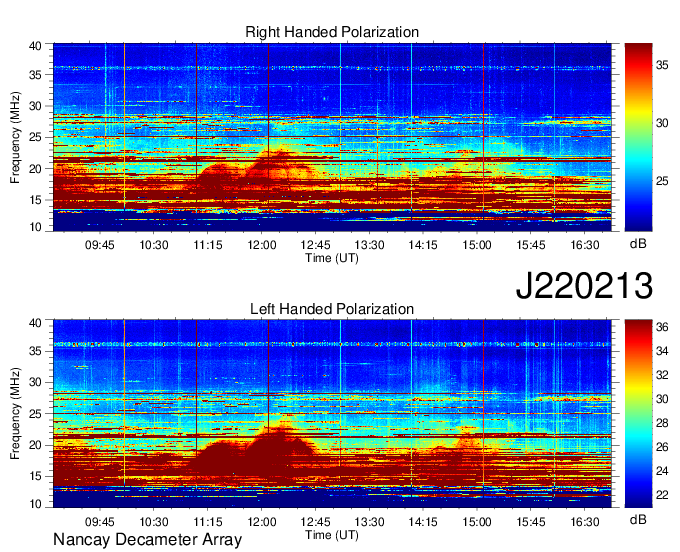Image resolution: width=680 pixels, height=552 pixels.
Task: Click the 30 MHz tick on right-handed plot
Action: [35, 106]
